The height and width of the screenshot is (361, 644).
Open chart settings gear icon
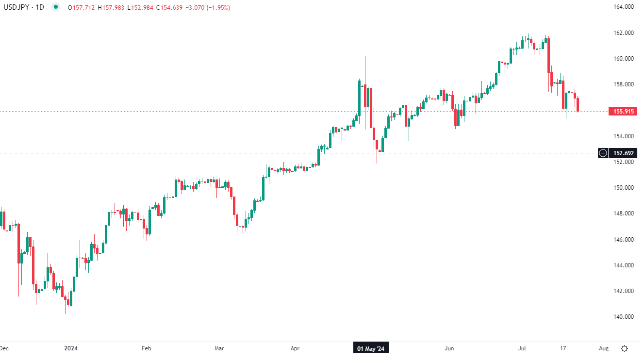click(x=624, y=348)
